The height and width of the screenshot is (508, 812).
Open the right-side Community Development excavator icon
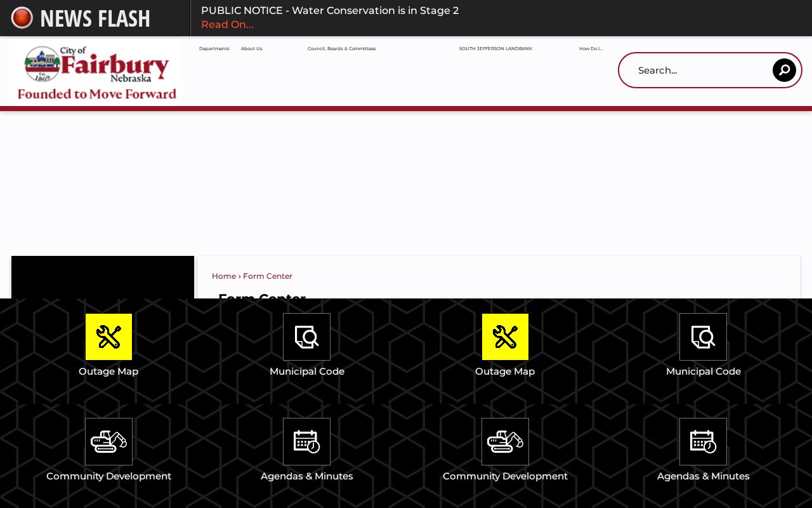click(x=505, y=441)
